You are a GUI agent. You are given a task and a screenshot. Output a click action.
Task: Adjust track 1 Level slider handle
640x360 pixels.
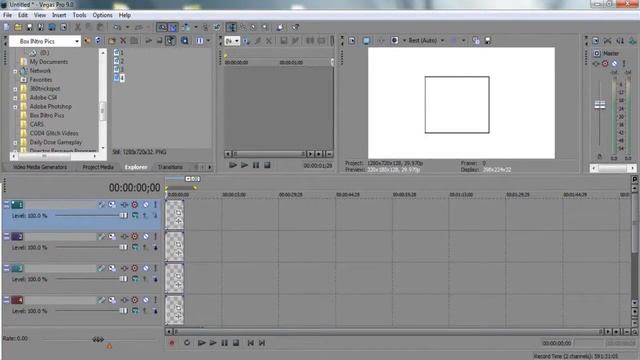click(x=123, y=216)
